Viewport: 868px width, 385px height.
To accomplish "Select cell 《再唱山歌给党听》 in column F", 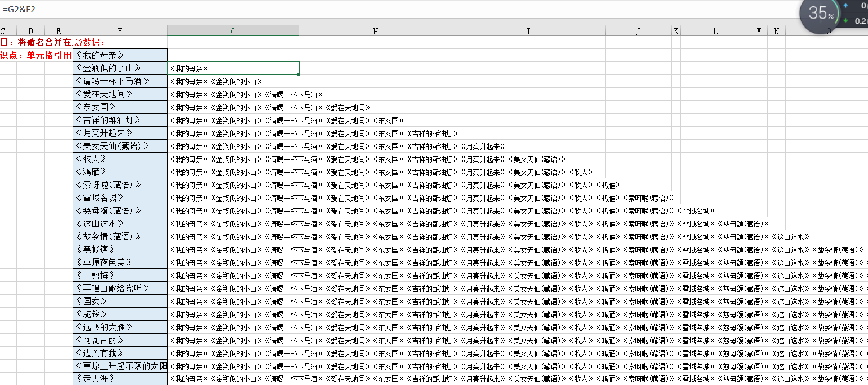I will point(120,288).
